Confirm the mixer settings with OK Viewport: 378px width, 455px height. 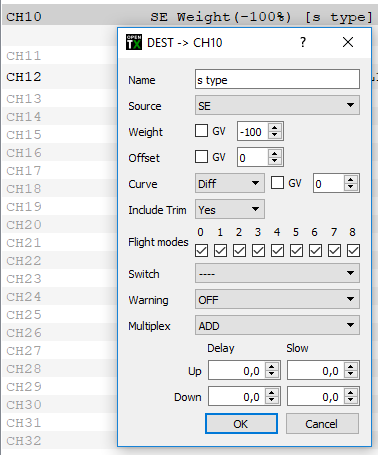[241, 424]
